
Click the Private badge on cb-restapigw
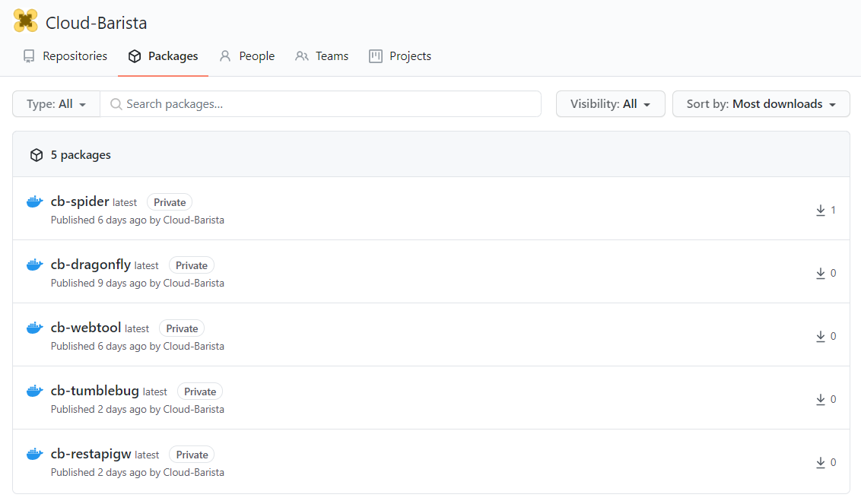coord(192,455)
